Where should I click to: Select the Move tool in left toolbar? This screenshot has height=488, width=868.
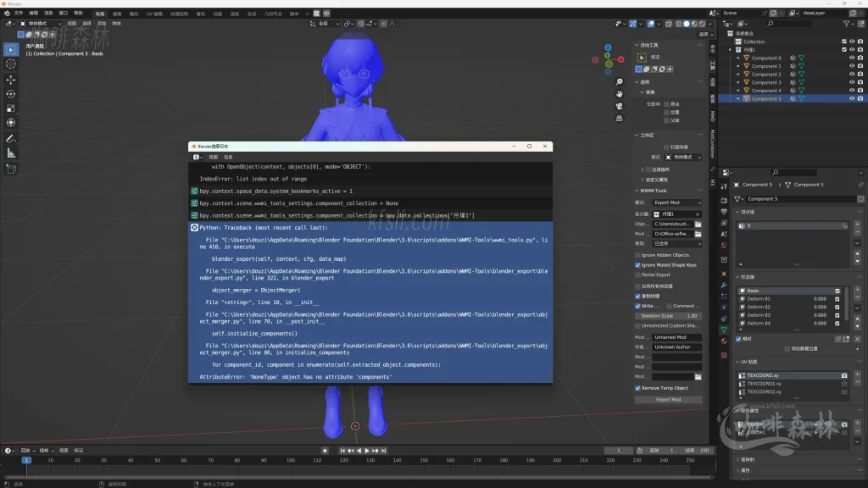pyautogui.click(x=11, y=79)
